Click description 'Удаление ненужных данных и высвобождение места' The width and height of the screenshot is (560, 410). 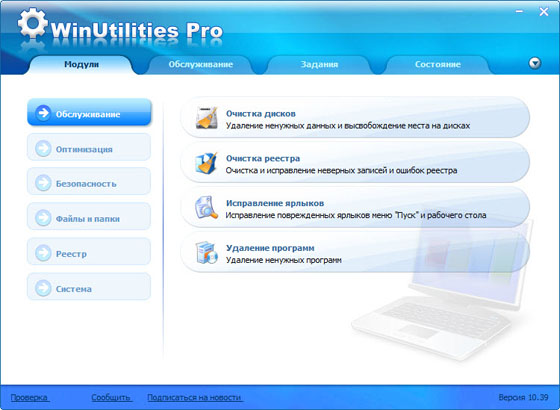point(348,126)
